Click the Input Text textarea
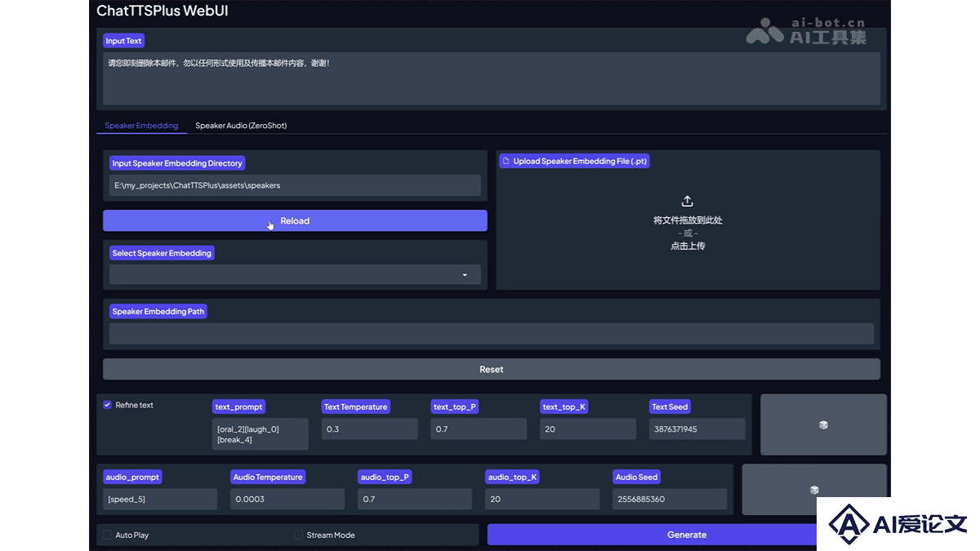 [x=492, y=78]
